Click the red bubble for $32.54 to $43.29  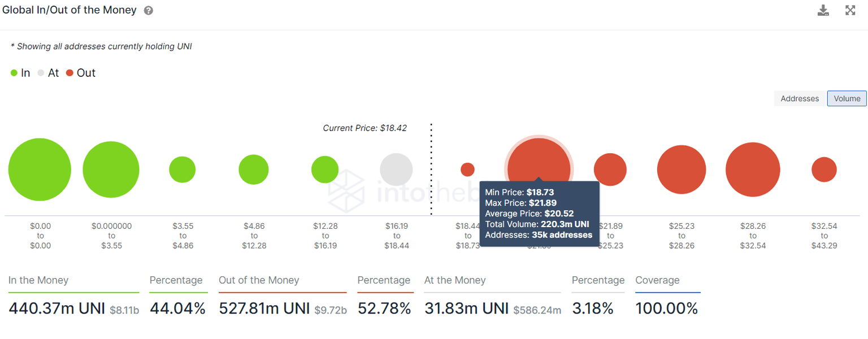(824, 169)
